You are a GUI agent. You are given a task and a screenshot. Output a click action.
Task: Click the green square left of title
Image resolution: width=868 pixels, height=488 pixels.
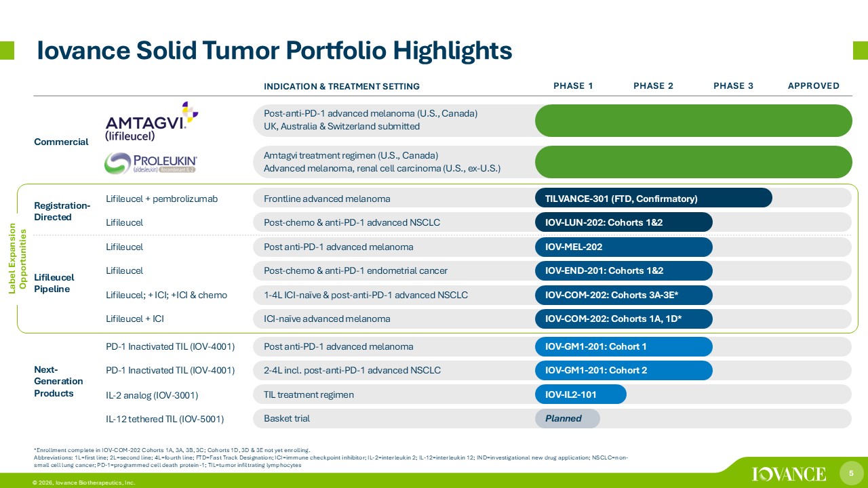coord(7,50)
